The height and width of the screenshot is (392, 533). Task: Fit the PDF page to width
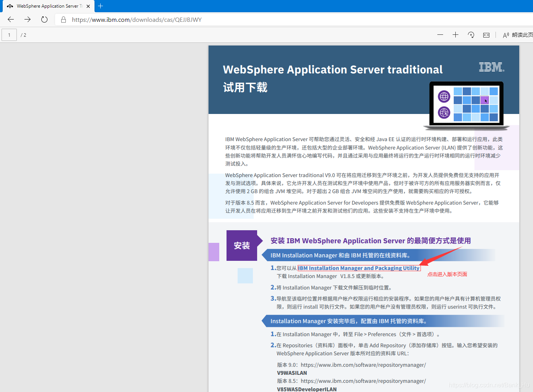[x=486, y=35]
